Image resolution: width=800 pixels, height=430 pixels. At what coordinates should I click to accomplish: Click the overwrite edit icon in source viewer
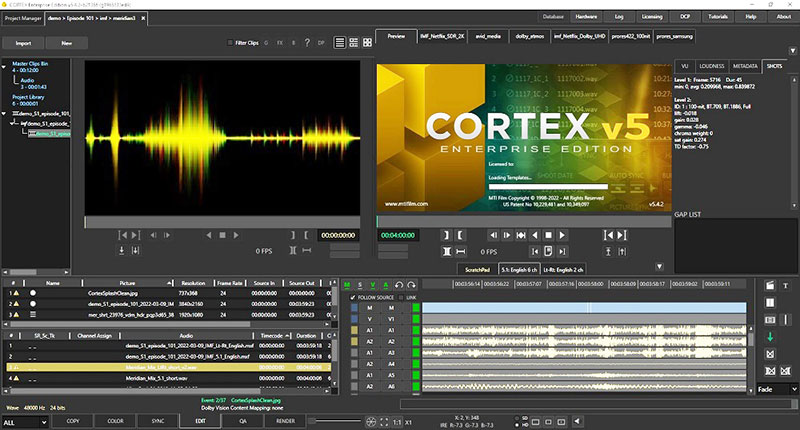[135, 250]
